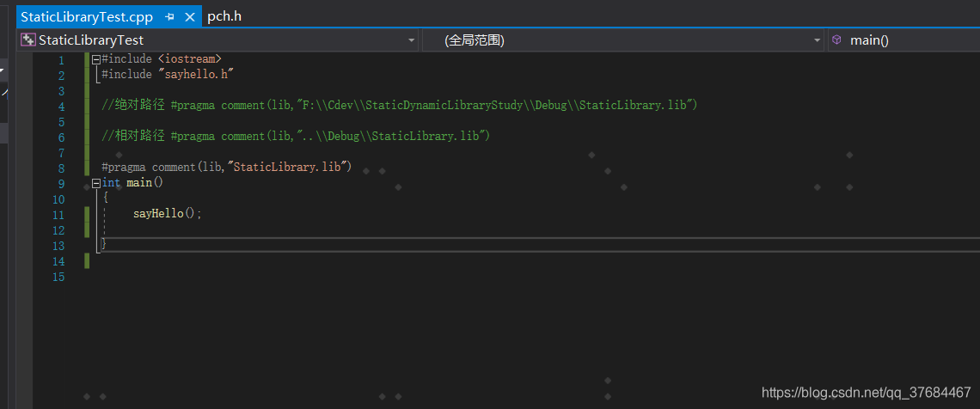Viewport: 980px width, 409px height.
Task: Click the StaticLibraryTest project icon
Action: tap(28, 40)
